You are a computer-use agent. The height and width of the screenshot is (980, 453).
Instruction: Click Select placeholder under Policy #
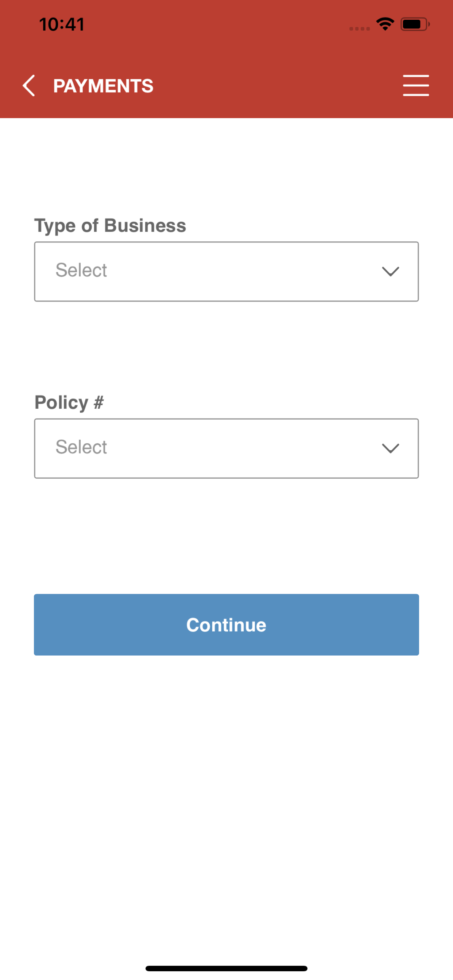point(81,447)
